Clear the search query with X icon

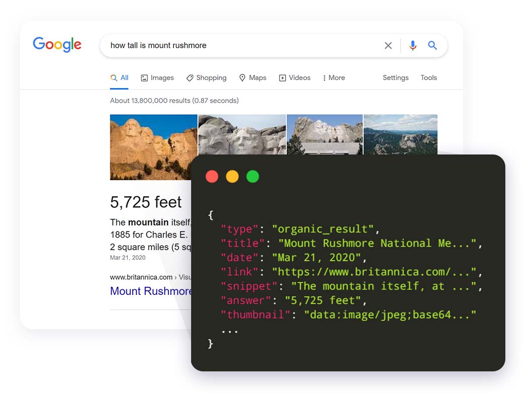pos(388,45)
